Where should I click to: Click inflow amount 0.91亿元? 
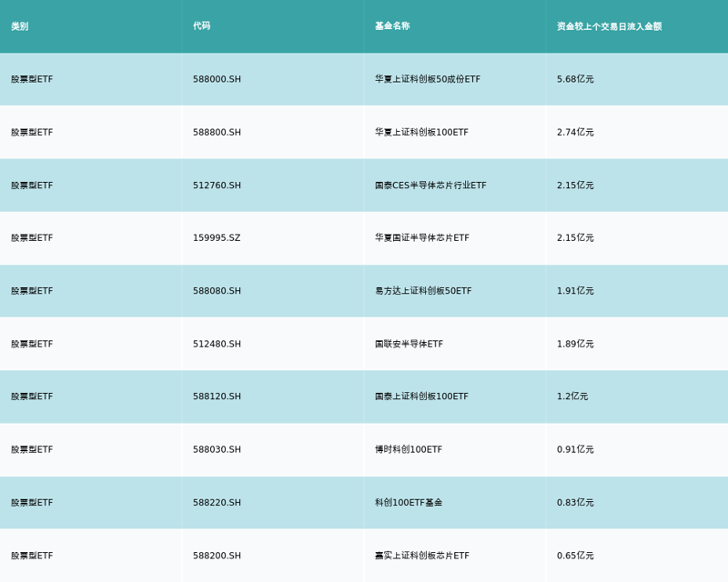pyautogui.click(x=575, y=449)
